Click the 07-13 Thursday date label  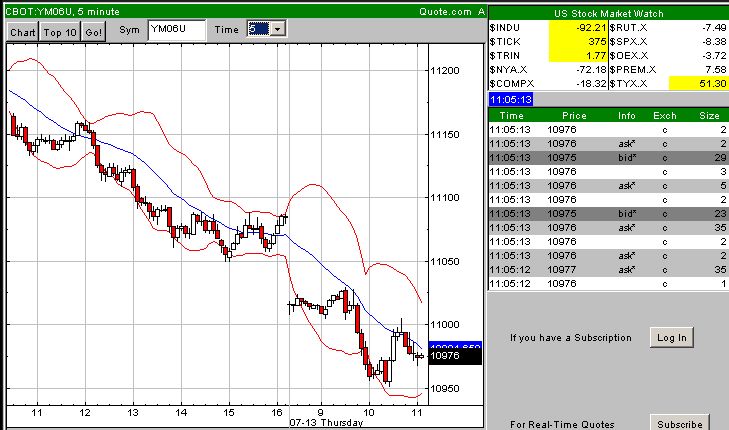point(326,423)
